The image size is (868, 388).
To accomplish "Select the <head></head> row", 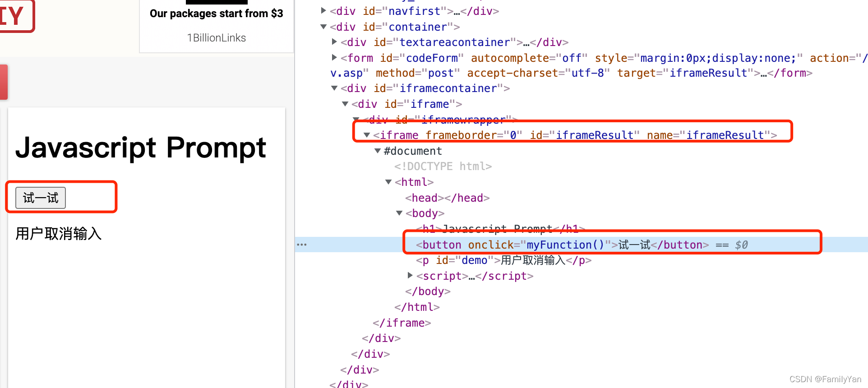I will pyautogui.click(x=448, y=198).
